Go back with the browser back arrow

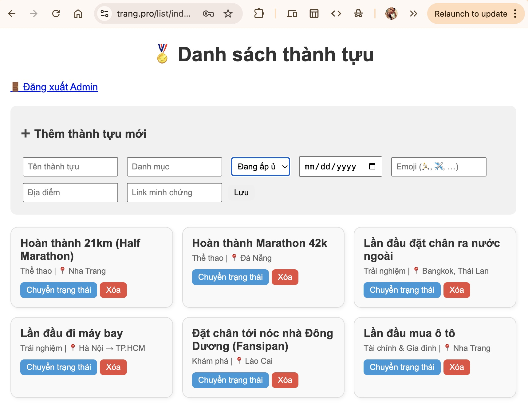point(12,14)
